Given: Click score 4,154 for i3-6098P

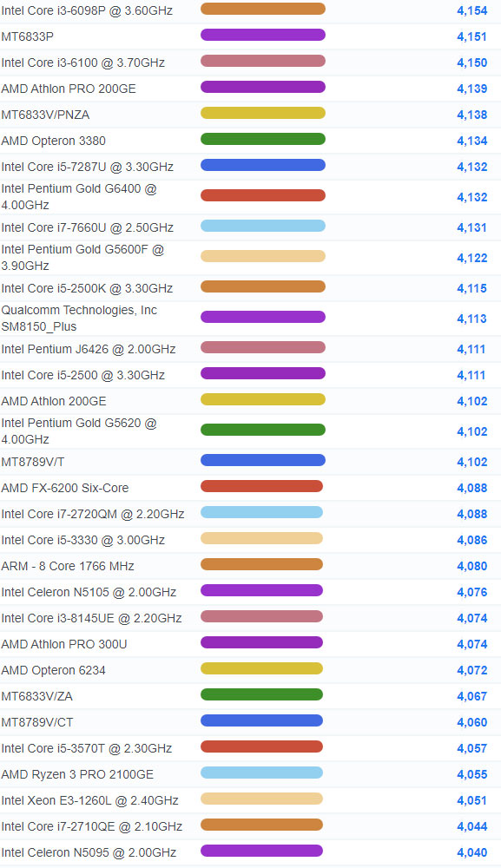Looking at the screenshot, I should [x=472, y=10].
